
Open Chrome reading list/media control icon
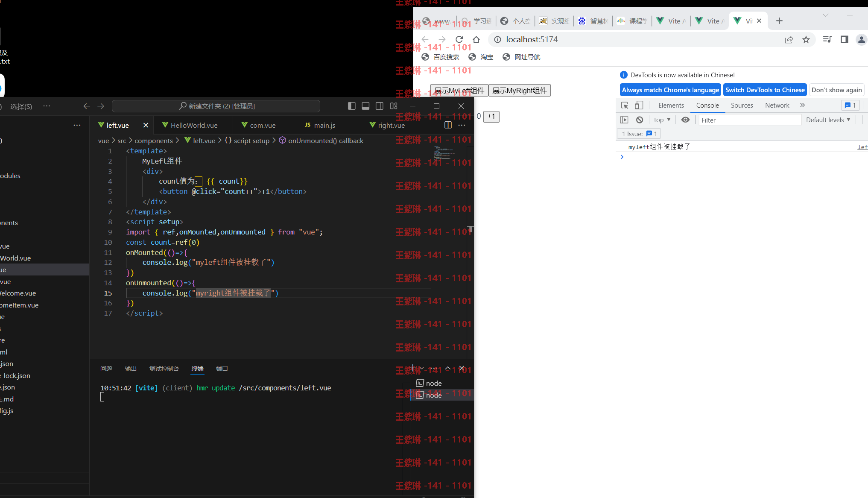(x=827, y=40)
